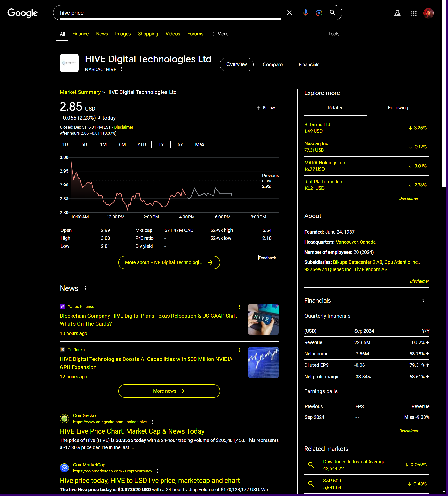Screen dimensions: 448x496
Task: Switch to the Videos search tab
Action: pos(173,34)
